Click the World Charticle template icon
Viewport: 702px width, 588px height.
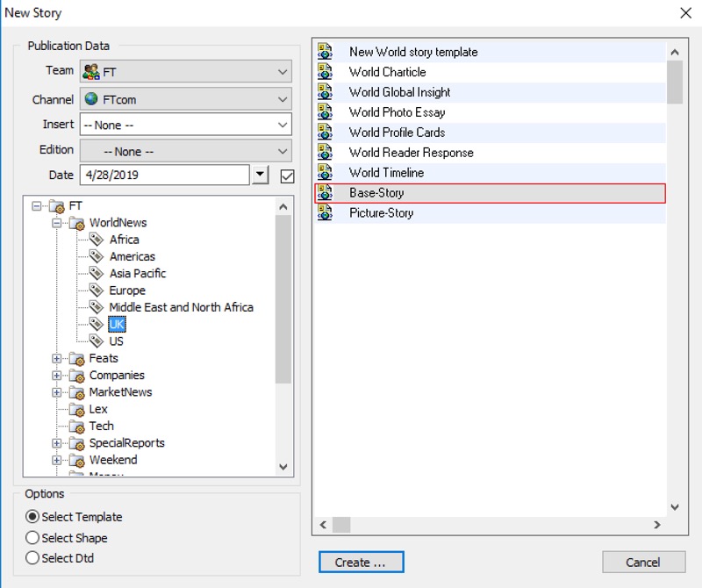coord(326,72)
